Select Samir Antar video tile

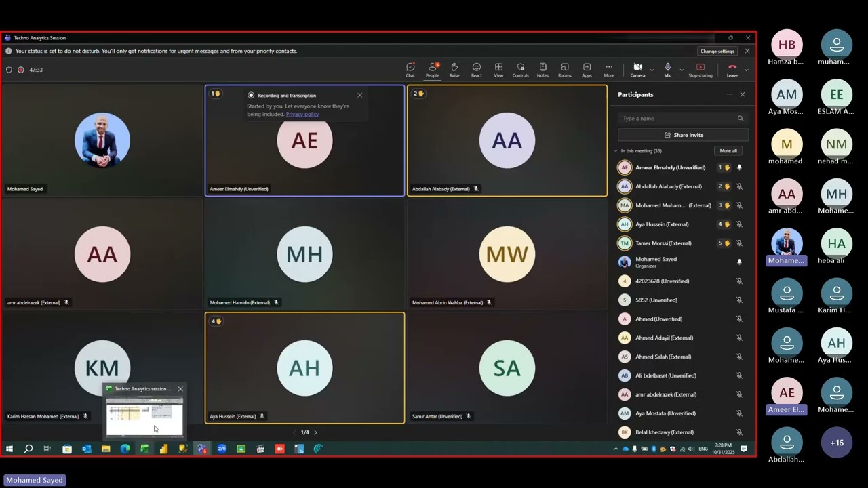(x=507, y=368)
